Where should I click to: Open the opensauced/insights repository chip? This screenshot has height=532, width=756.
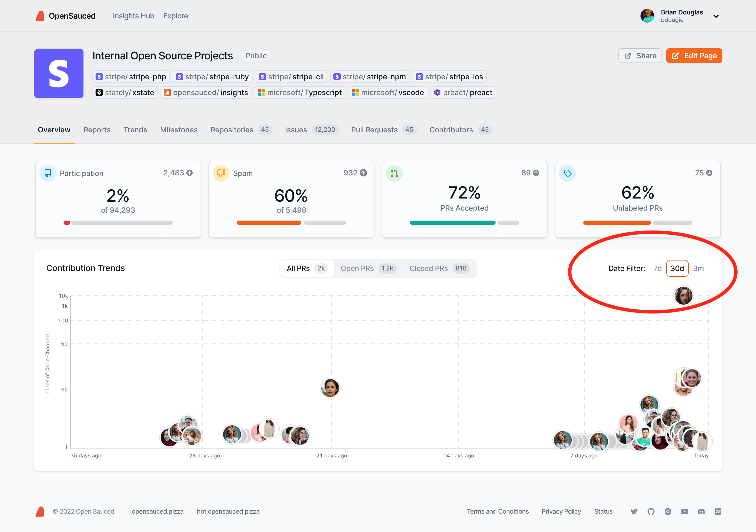pos(206,93)
